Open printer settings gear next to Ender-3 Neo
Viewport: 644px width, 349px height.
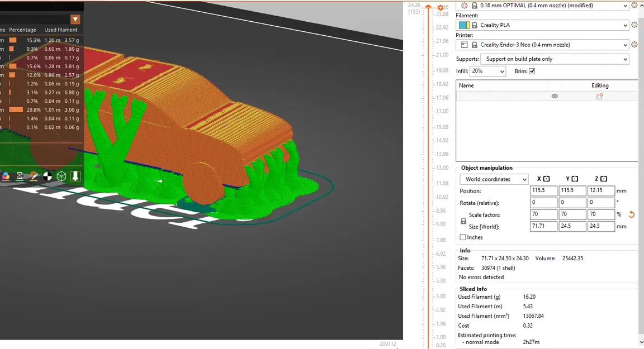coord(634,44)
